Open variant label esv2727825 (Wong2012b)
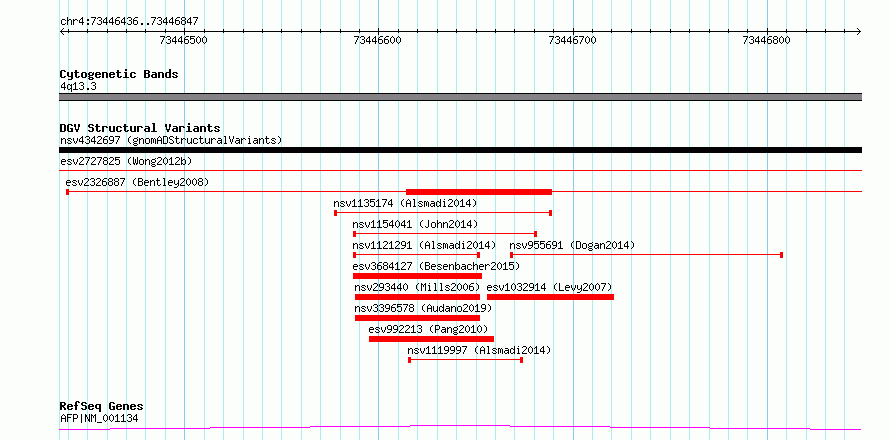890x440 pixels. (126, 161)
